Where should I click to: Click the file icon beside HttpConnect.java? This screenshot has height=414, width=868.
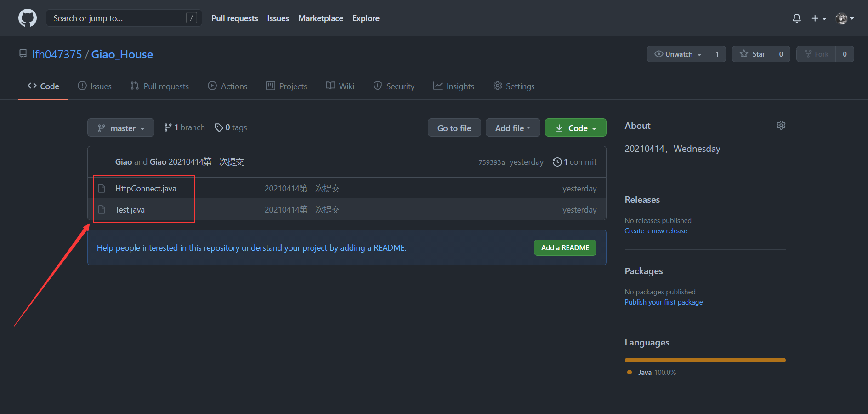[102, 189]
